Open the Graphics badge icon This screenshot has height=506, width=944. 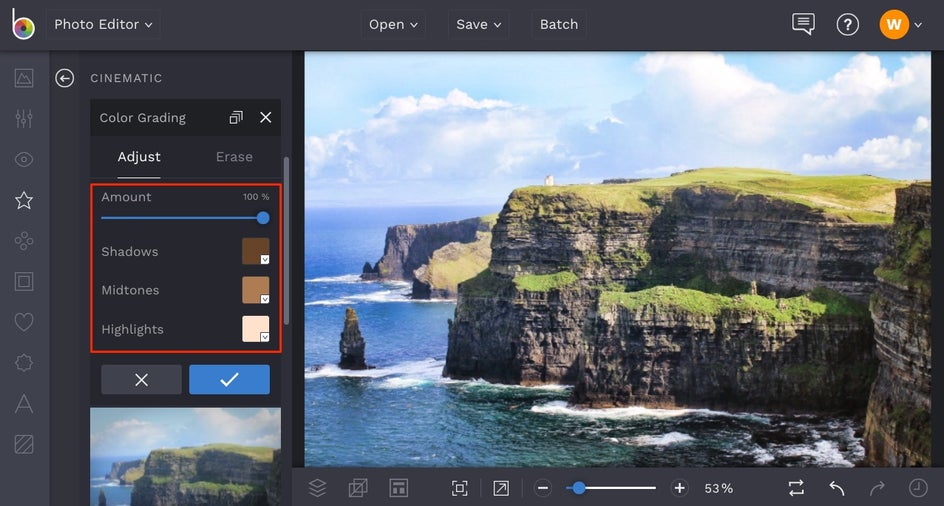click(24, 363)
